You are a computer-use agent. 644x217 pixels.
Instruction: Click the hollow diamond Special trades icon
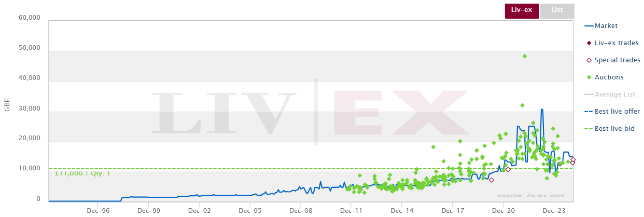[x=589, y=60]
